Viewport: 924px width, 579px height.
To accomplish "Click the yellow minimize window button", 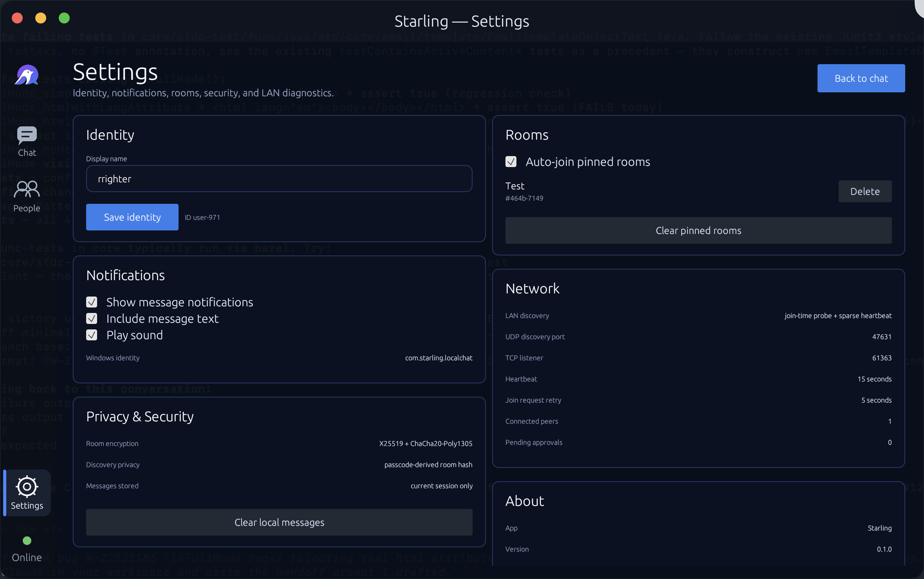I will pyautogui.click(x=41, y=18).
